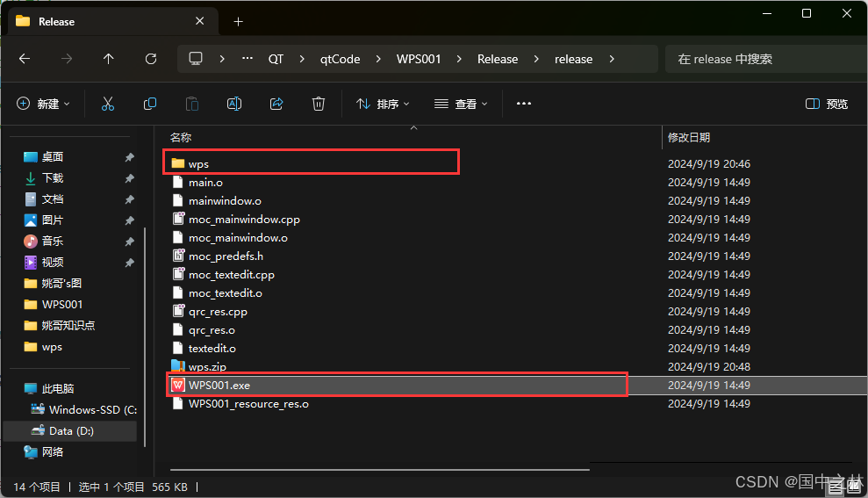
Task: Click the Delete trash can icon
Action: coord(319,104)
